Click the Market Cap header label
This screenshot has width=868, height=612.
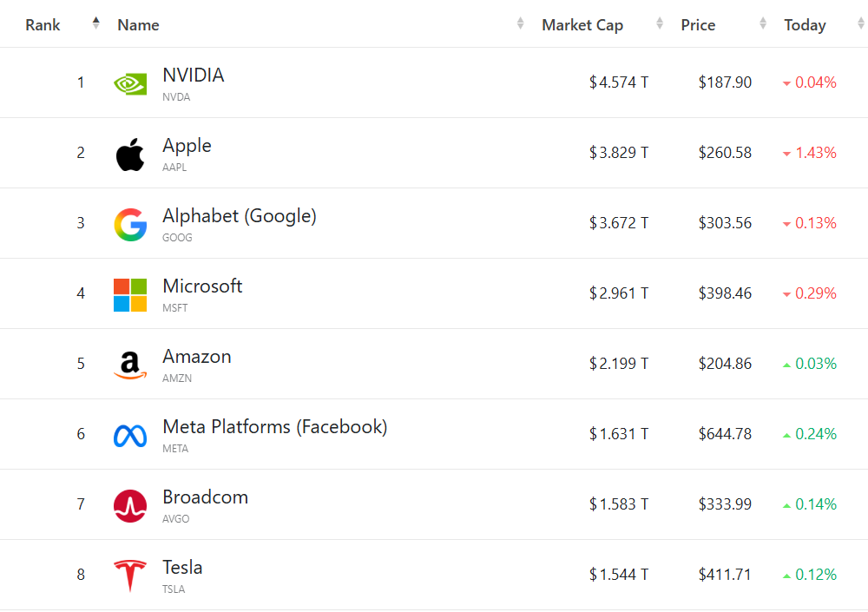[x=582, y=25]
